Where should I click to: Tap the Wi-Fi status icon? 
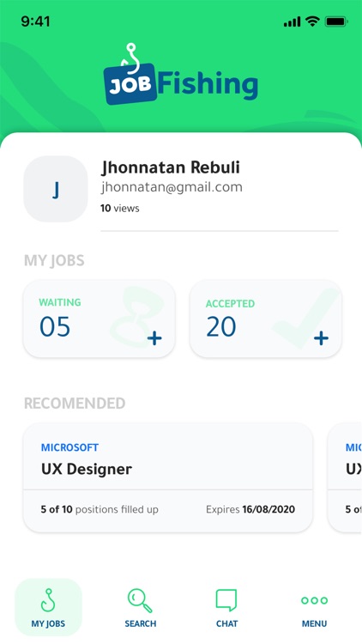313,21
